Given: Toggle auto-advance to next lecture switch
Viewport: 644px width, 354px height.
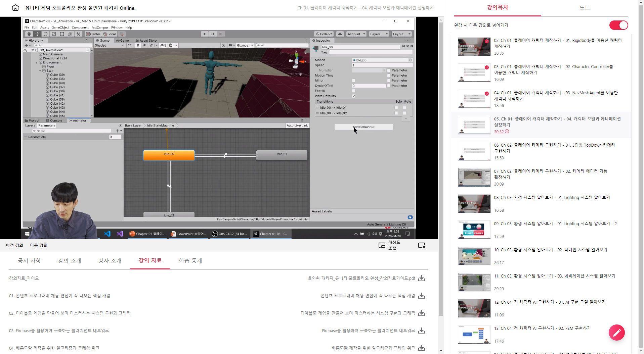Looking at the screenshot, I should [618, 25].
